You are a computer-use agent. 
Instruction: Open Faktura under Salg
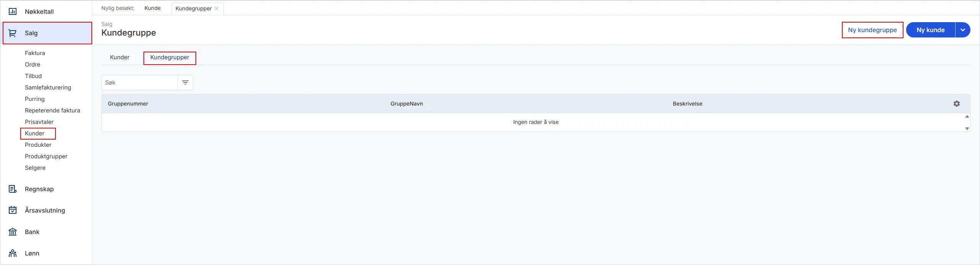coord(35,53)
